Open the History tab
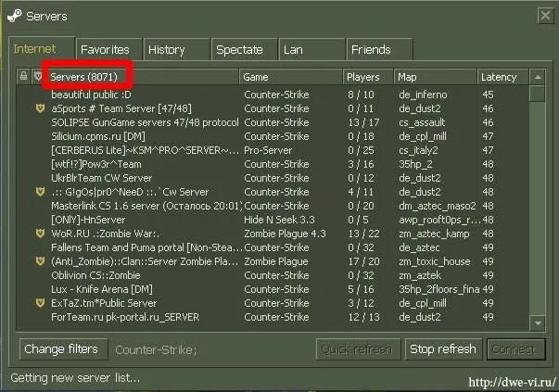The width and height of the screenshot is (559, 392). point(176,49)
